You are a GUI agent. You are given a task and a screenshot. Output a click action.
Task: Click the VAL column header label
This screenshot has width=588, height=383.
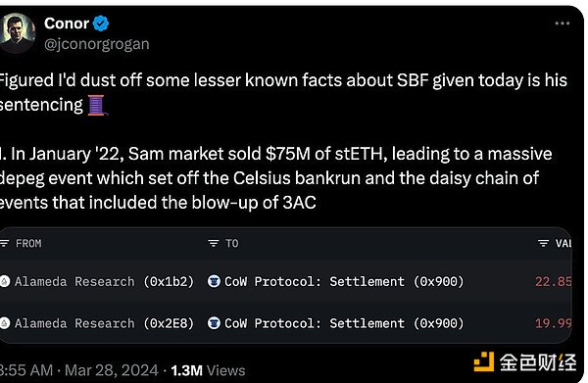(x=563, y=244)
